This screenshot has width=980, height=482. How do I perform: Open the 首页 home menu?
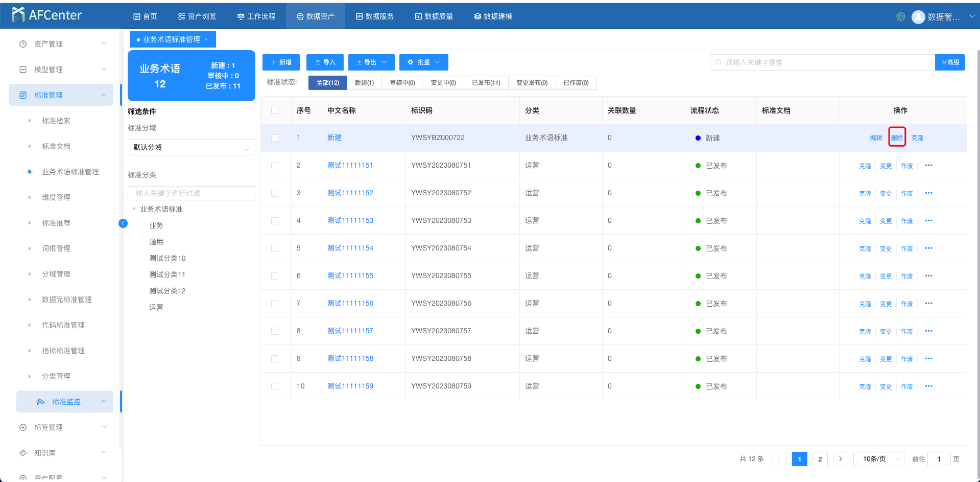[145, 16]
